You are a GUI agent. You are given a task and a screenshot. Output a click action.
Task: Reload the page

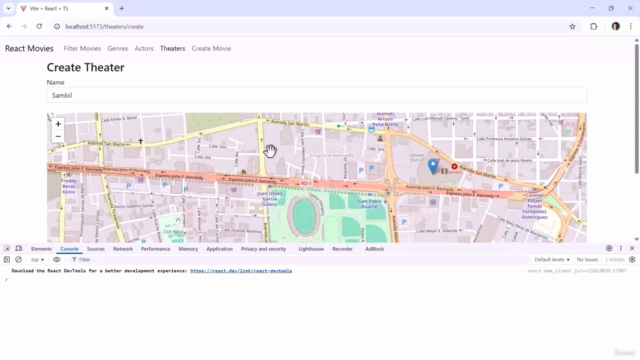point(39,27)
